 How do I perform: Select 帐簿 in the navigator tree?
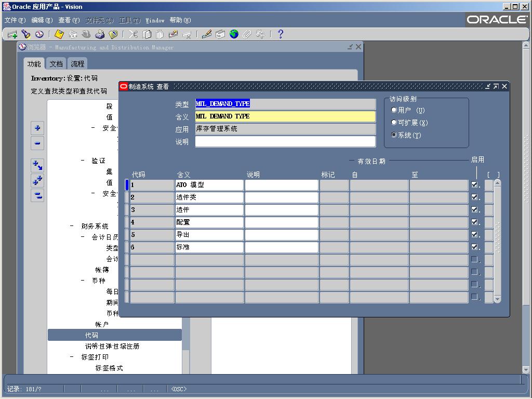click(102, 270)
